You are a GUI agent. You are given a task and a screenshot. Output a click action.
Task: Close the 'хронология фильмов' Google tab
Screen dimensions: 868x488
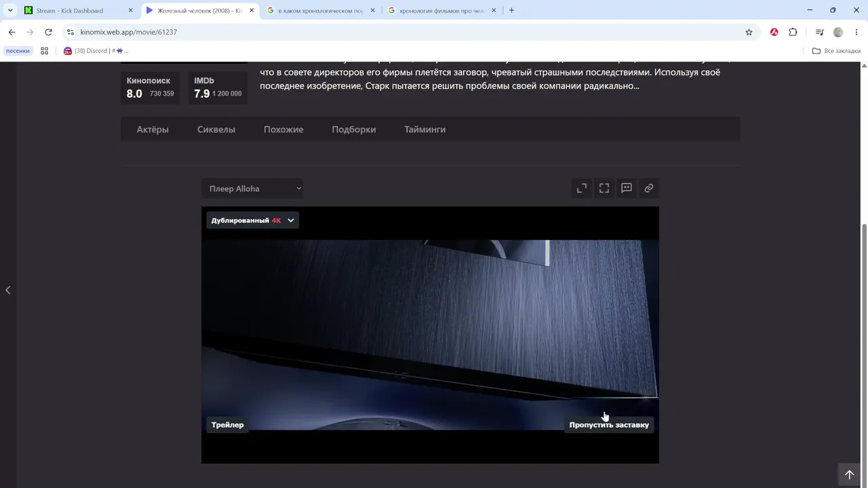pos(494,10)
